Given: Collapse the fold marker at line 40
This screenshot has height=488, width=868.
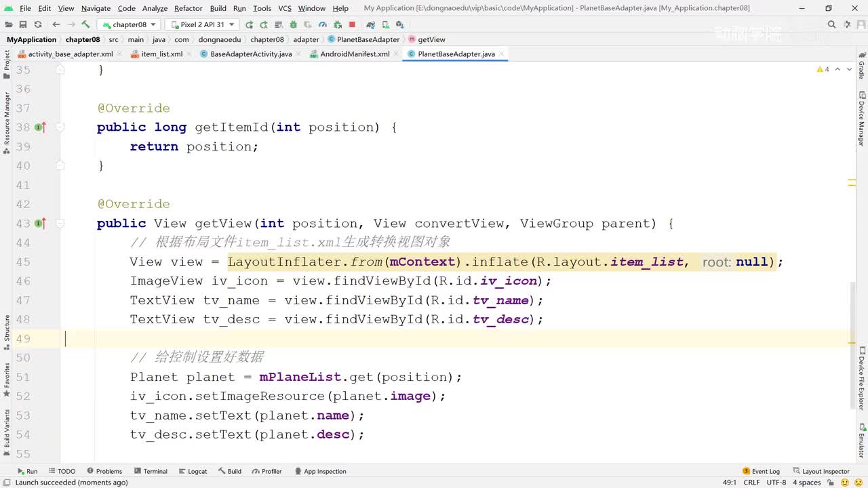Looking at the screenshot, I should [60, 165].
